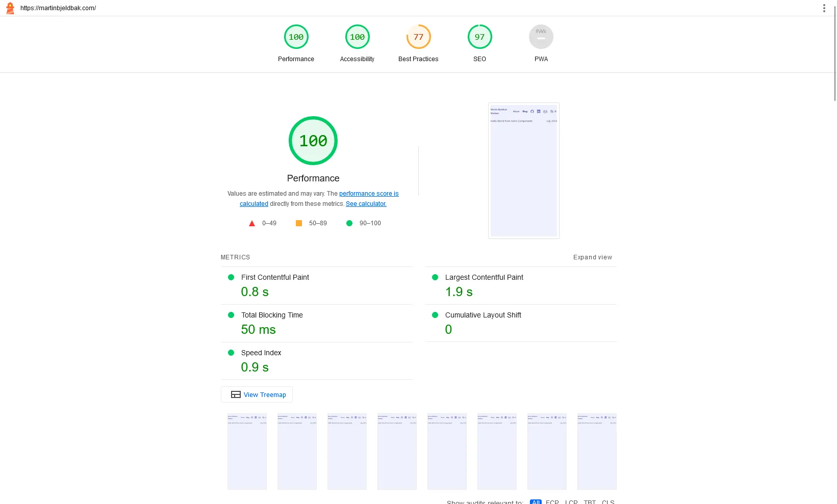Screen dimensions: 837x504
Task: Click the large page screenshot thumbnail
Action: (x=523, y=171)
